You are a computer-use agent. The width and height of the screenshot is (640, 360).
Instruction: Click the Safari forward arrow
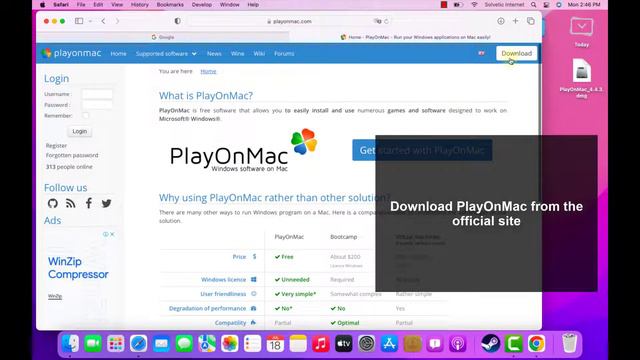(117, 21)
